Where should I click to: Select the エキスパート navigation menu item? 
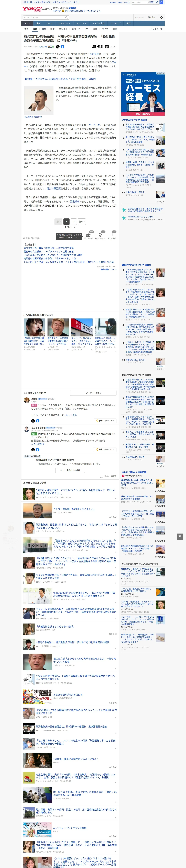click(64, 24)
